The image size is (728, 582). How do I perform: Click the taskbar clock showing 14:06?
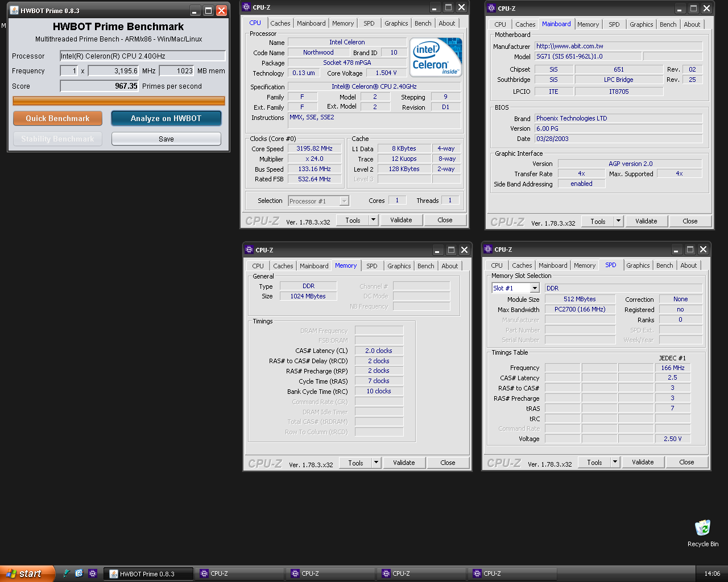712,573
